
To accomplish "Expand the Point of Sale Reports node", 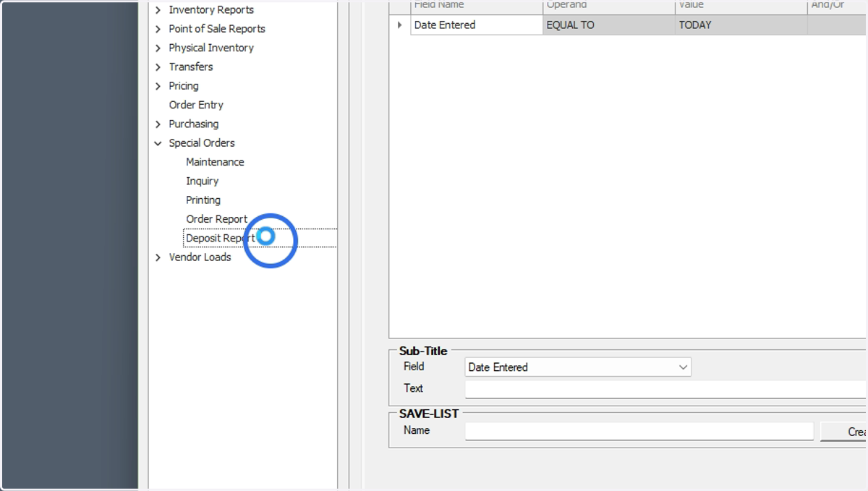I will click(x=158, y=29).
